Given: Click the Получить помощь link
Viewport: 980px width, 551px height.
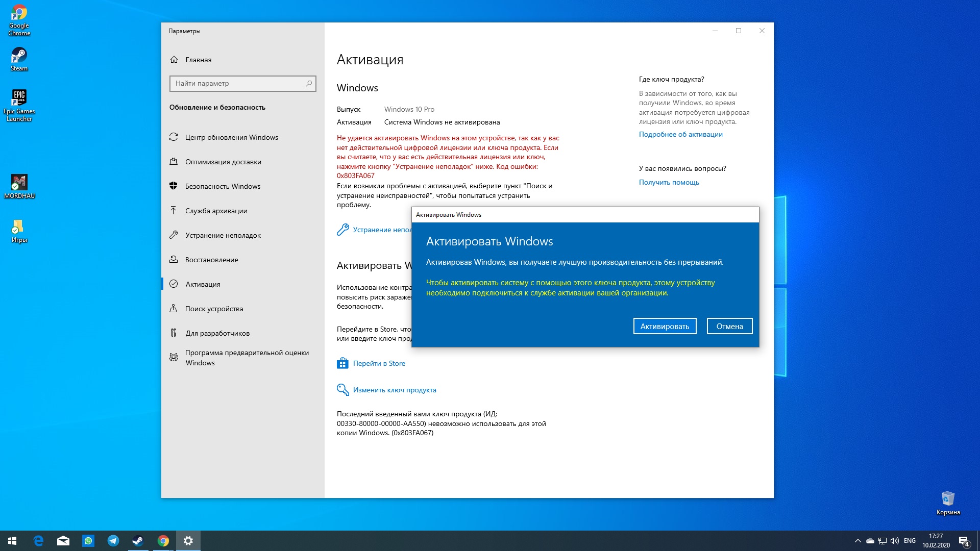Looking at the screenshot, I should pos(669,182).
